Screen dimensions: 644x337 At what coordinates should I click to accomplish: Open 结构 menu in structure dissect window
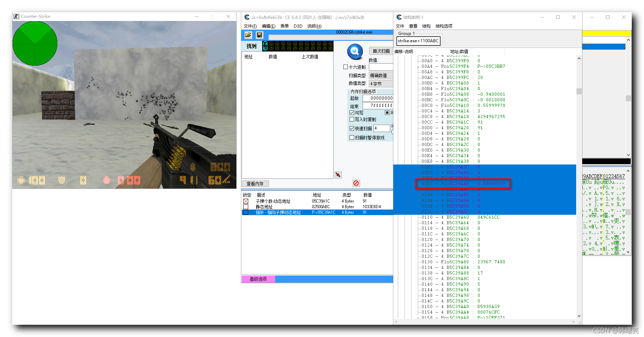point(427,26)
